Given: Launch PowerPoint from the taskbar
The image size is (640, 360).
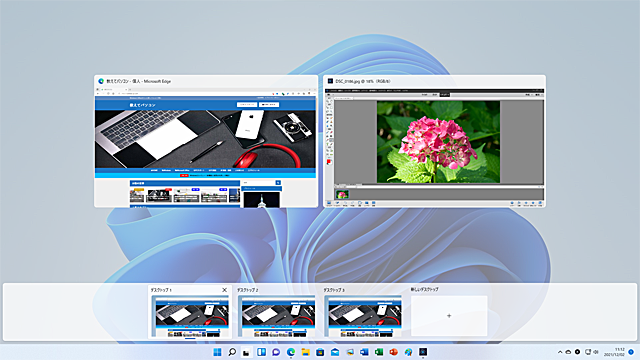Looking at the screenshot, I should coord(393,352).
